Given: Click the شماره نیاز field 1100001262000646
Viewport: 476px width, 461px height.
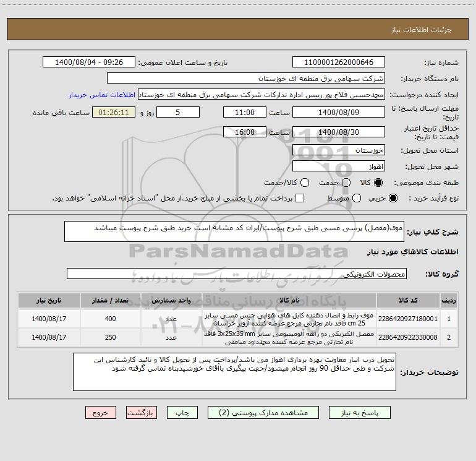Looking at the screenshot, I should 339,62.
